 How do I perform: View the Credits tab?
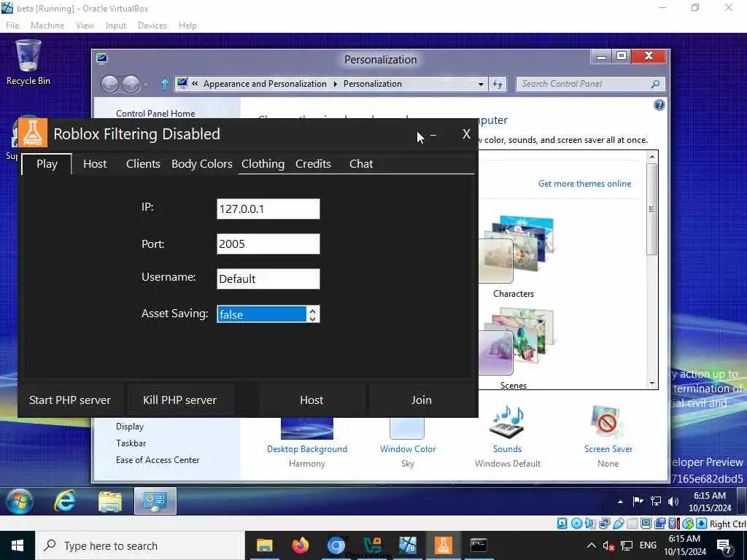[313, 164]
